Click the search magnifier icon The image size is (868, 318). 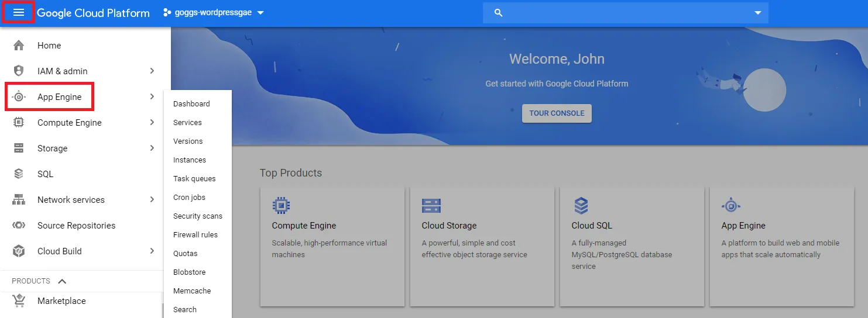(498, 13)
